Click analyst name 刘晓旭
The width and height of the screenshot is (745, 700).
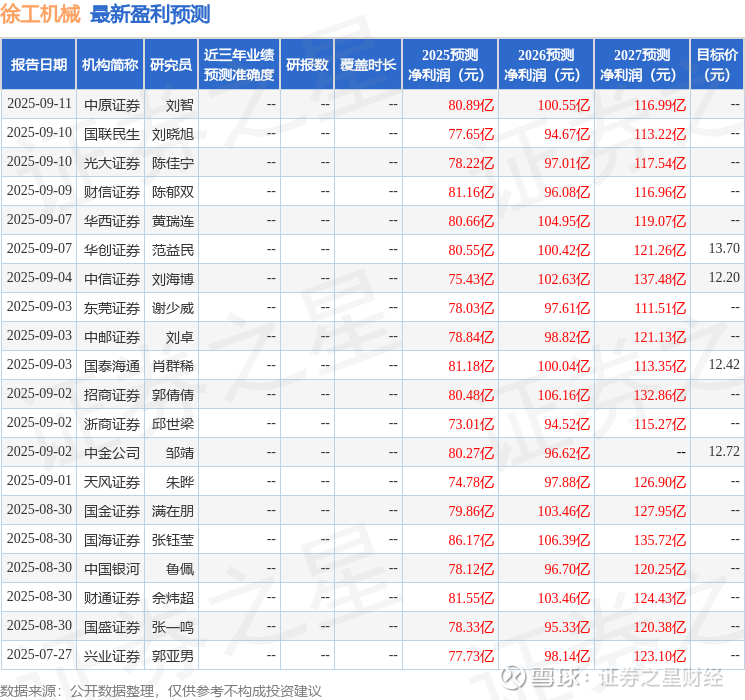[x=172, y=134]
